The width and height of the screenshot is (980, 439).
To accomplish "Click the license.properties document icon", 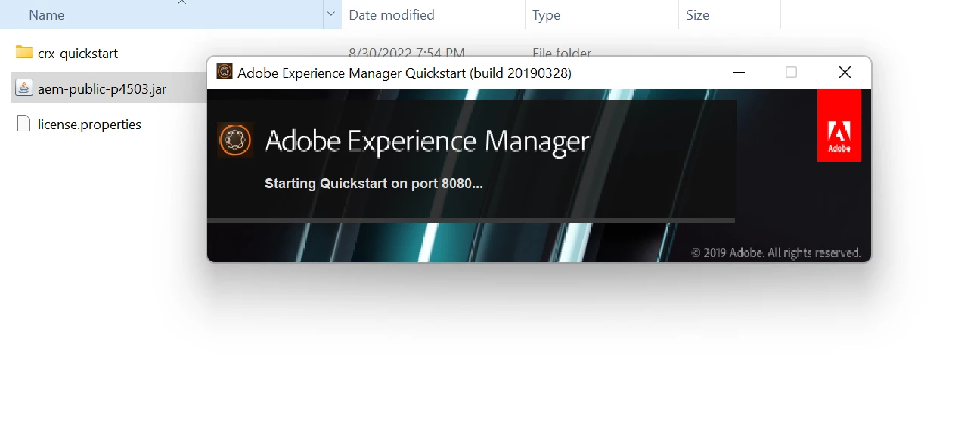I will pyautogui.click(x=24, y=124).
